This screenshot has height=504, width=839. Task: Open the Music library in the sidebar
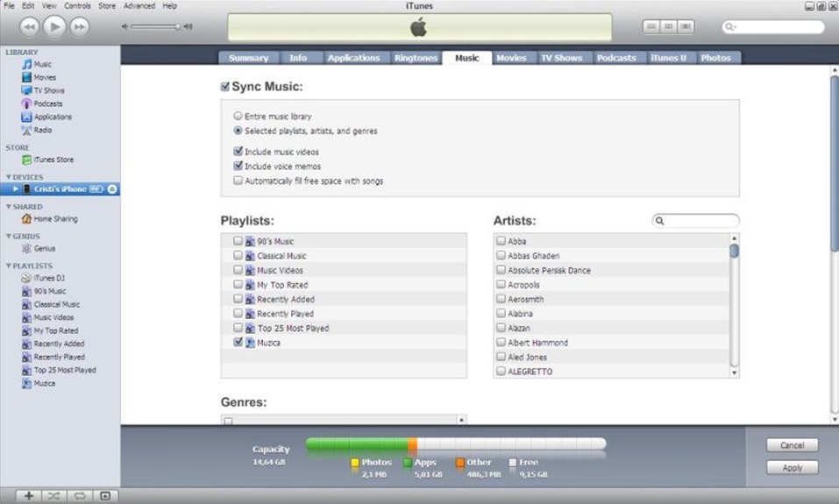[x=41, y=64]
